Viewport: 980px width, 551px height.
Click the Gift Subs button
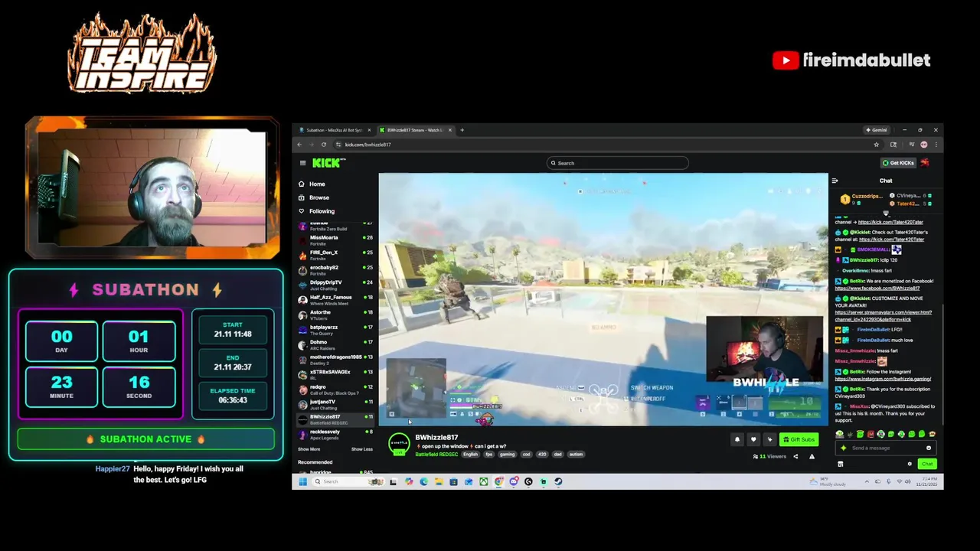pyautogui.click(x=799, y=439)
